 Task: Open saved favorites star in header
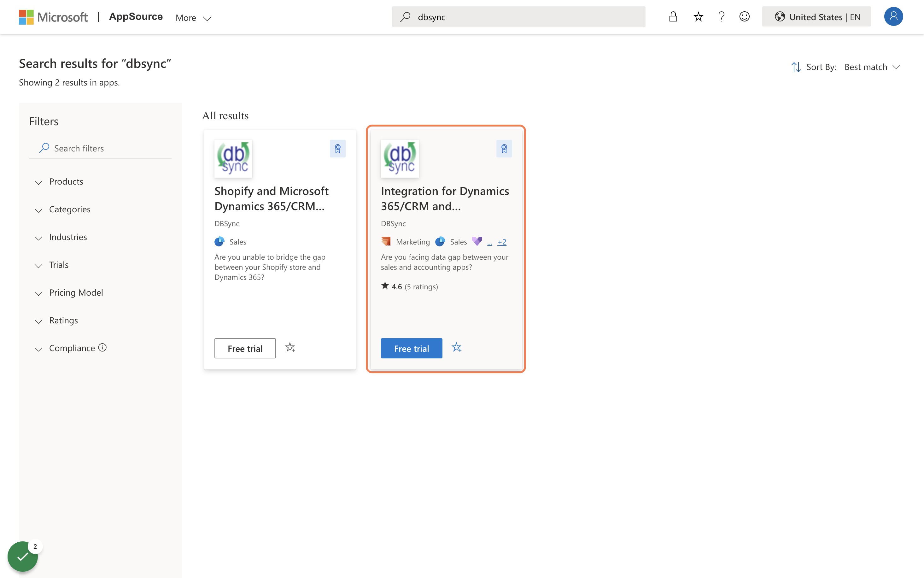698,17
